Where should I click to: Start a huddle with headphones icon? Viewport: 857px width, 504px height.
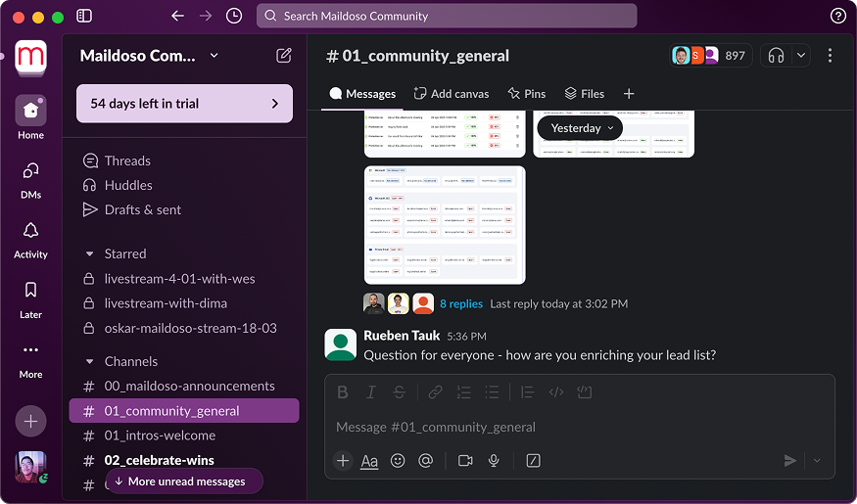(x=776, y=55)
